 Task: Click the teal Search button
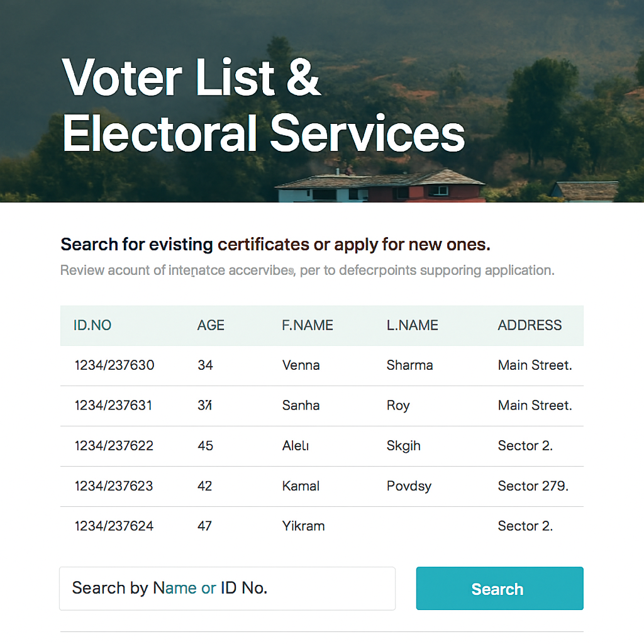[499, 588]
